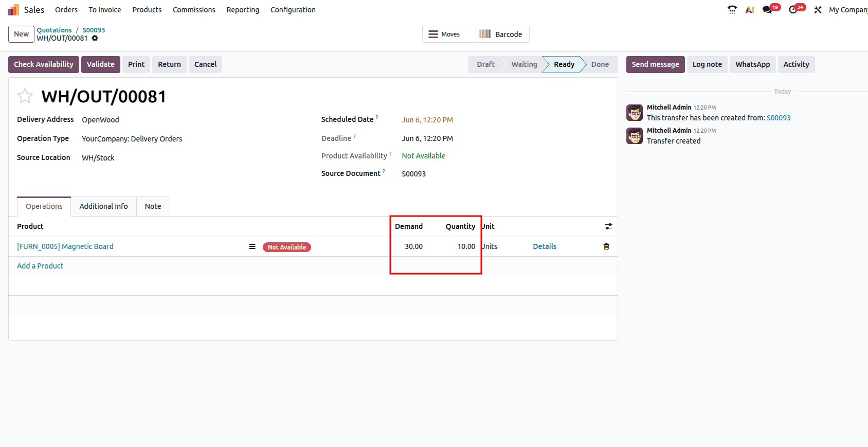This screenshot has height=447, width=868.
Task: Open the phone VoIP icon in the top bar
Action: click(732, 10)
